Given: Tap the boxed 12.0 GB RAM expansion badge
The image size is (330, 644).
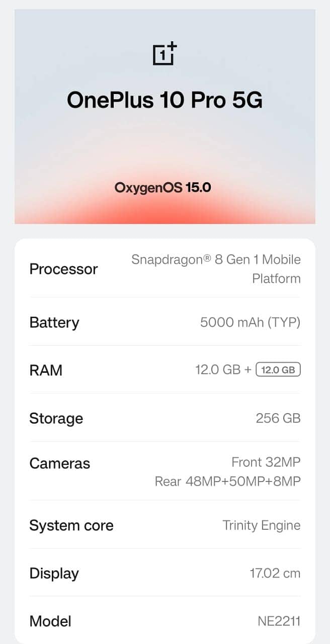Looking at the screenshot, I should 278,370.
